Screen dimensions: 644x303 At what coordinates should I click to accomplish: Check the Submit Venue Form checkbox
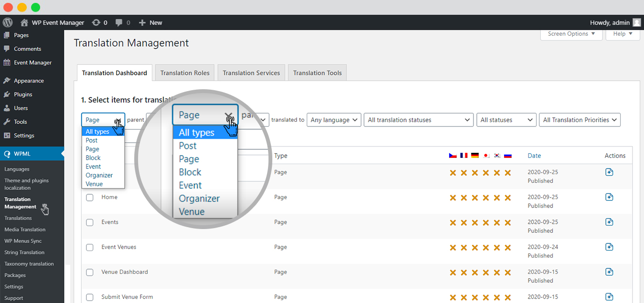[90, 297]
